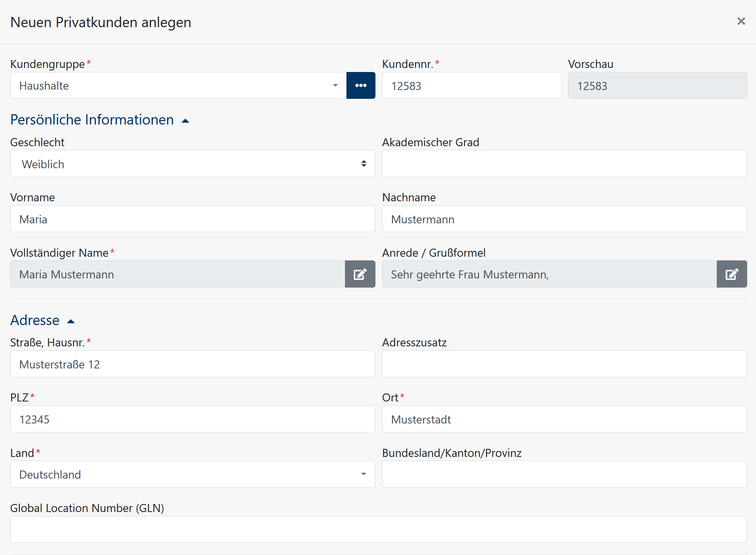Click the Anrede field Sehr geehrte Frau Mustermann
Image resolution: width=756 pixels, height=555 pixels.
(549, 274)
